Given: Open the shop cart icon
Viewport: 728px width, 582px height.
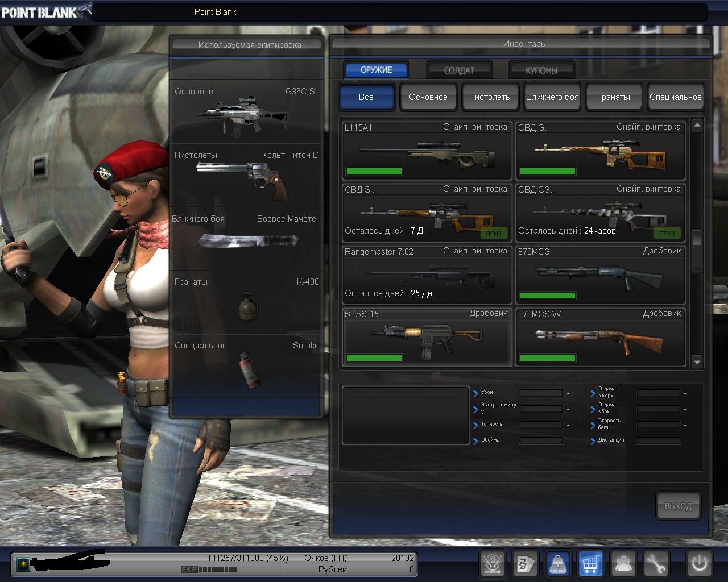Looking at the screenshot, I should point(591,564).
